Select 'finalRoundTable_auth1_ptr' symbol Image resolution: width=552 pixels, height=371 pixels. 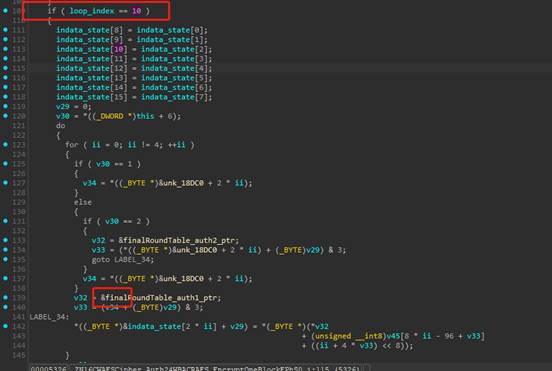pos(161,298)
